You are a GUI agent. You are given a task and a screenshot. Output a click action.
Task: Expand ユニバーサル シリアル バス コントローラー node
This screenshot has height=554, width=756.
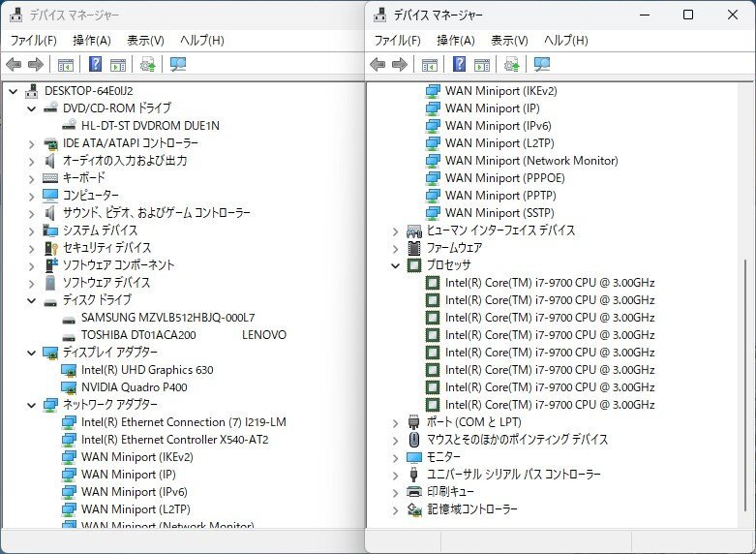(396, 475)
